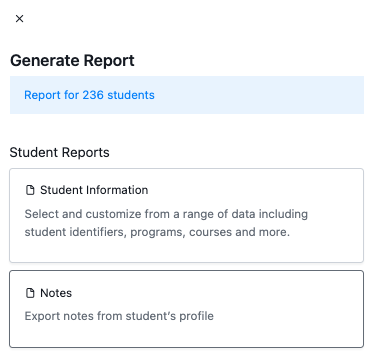Open the Student Information report card
This screenshot has width=375, height=360.
pos(186,215)
